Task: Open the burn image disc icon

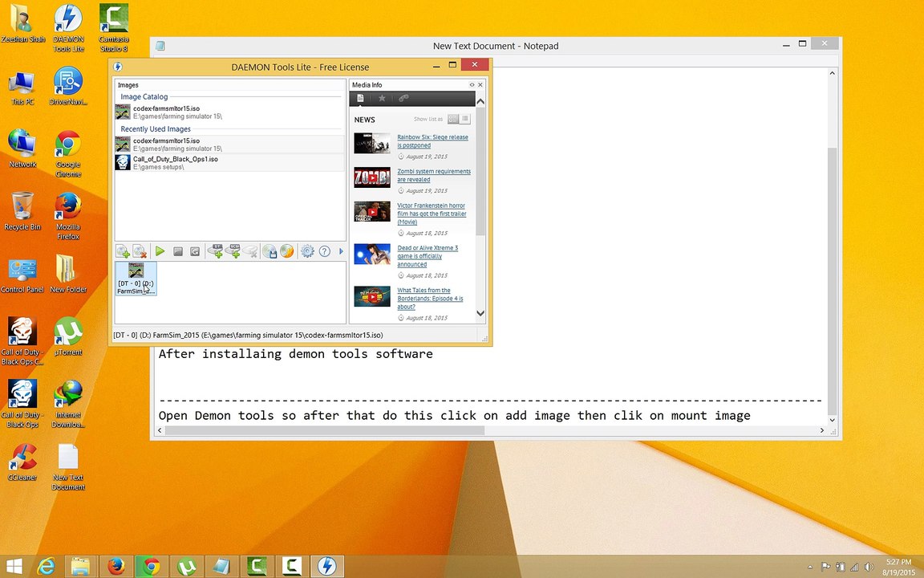Action: pyautogui.click(x=287, y=252)
